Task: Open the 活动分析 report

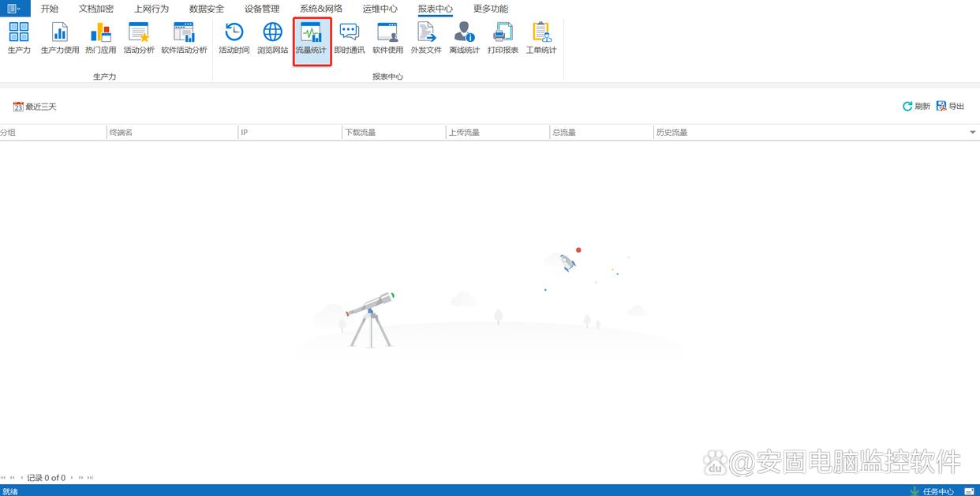Action: tap(139, 38)
